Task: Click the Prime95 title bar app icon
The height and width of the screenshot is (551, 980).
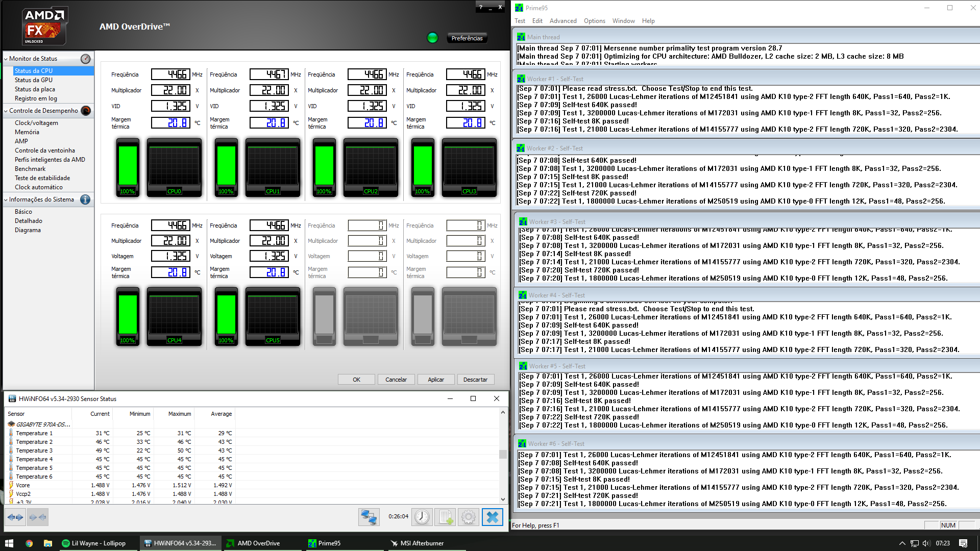Action: click(519, 8)
